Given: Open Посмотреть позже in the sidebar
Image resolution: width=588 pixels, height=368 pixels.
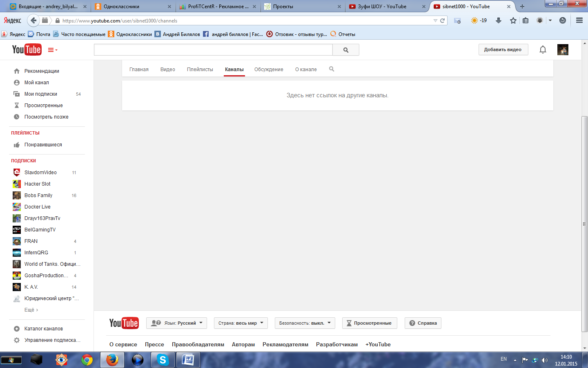Looking at the screenshot, I should (x=46, y=117).
